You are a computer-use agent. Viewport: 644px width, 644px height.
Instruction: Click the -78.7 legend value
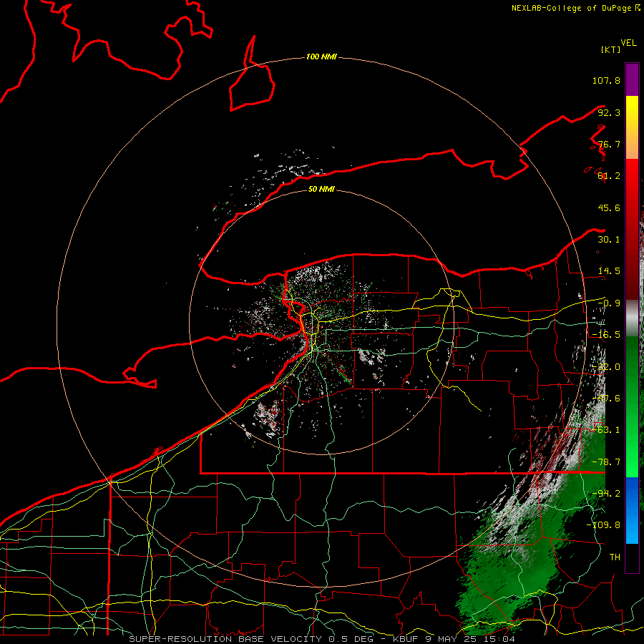606,462
